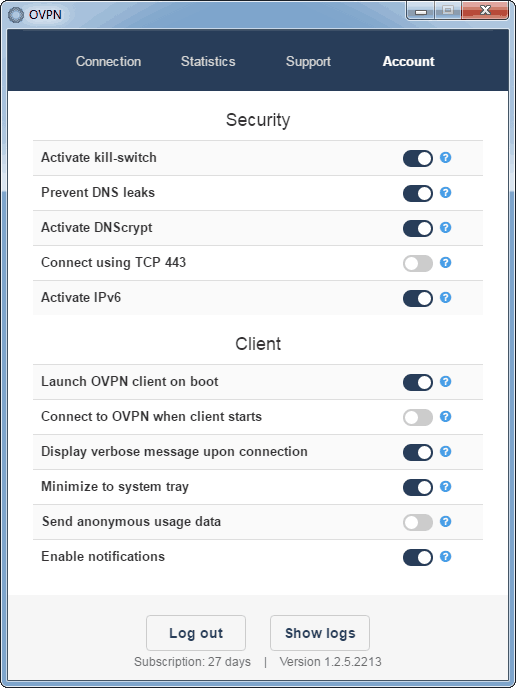This screenshot has height=688, width=516.
Task: Turn on Connect to OVPN when client starts
Action: tap(418, 417)
